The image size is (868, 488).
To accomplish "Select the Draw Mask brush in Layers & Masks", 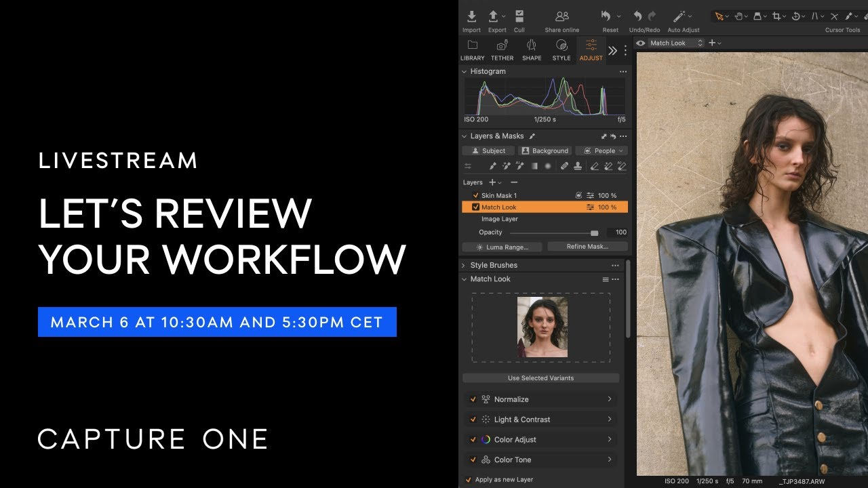I will click(x=493, y=166).
